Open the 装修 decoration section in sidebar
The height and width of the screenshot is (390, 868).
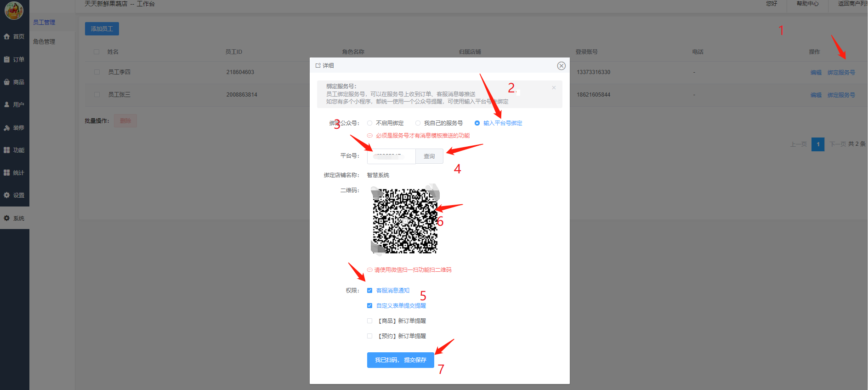14,127
